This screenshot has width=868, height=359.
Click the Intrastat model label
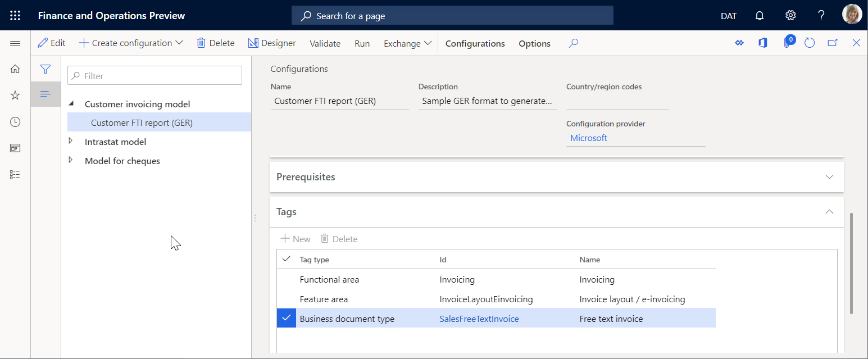116,142
